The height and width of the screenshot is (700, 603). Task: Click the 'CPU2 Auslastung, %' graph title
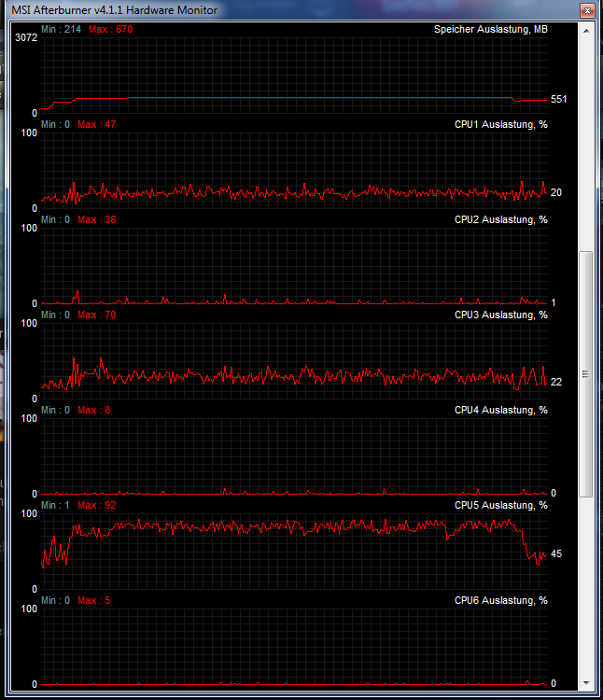pos(501,219)
